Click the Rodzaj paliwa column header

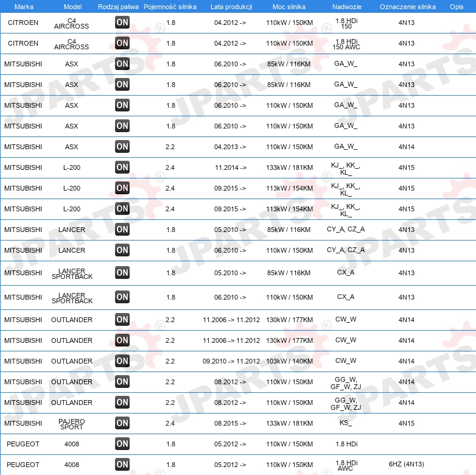pyautogui.click(x=118, y=7)
